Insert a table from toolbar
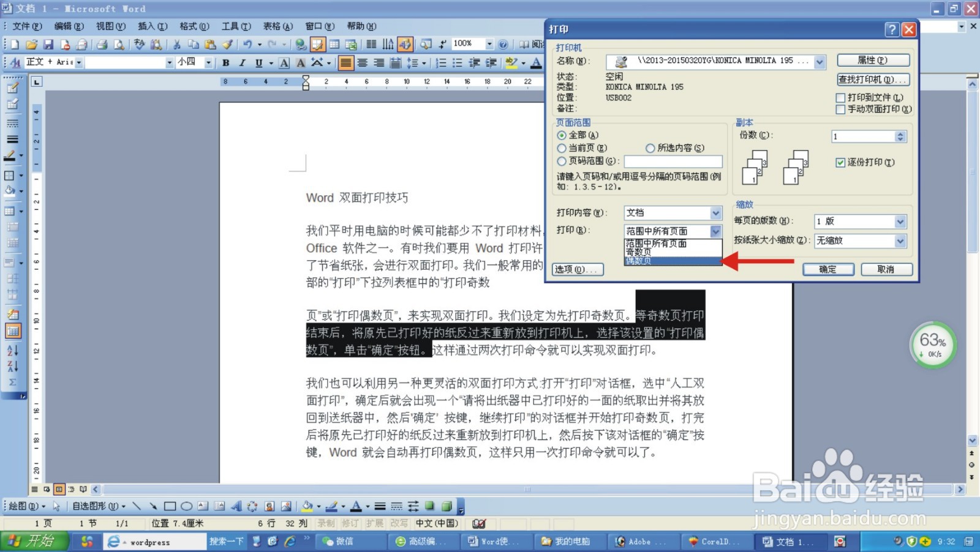This screenshot has height=552, width=980. [334, 45]
